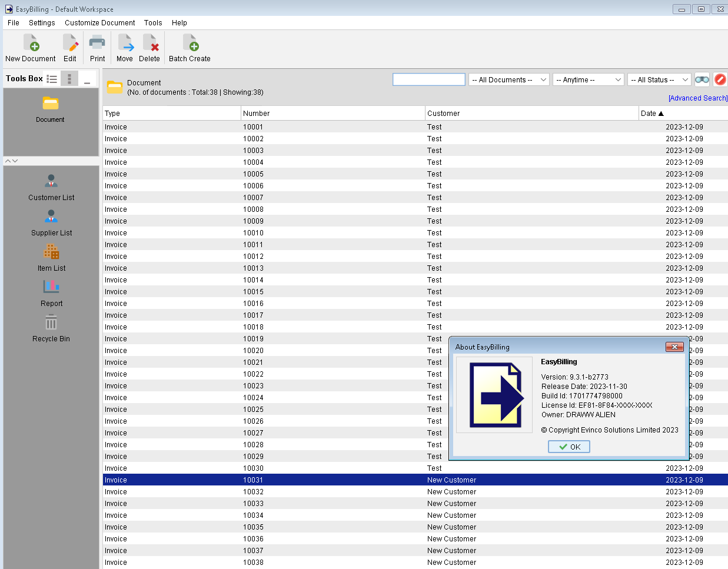Switch Tools Box to vertical dots view
The height and width of the screenshot is (569, 728).
pos(69,79)
